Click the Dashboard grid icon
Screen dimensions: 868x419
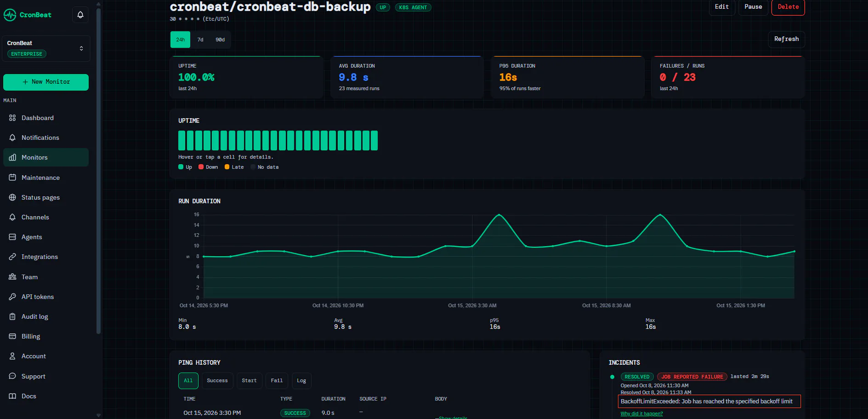(12, 118)
